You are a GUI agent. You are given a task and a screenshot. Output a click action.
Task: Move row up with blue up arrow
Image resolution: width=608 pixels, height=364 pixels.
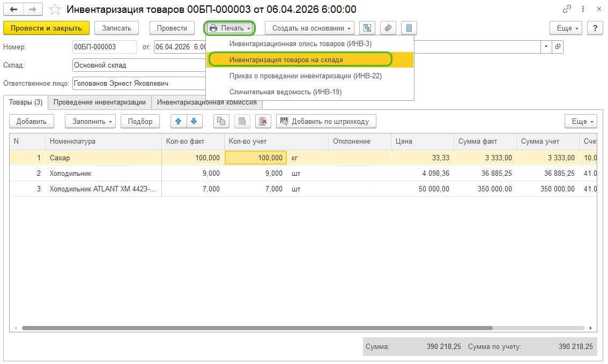pos(179,121)
